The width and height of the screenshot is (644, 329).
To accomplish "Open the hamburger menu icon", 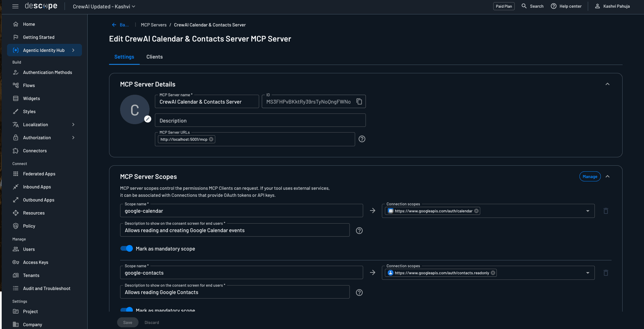I will (x=15, y=6).
